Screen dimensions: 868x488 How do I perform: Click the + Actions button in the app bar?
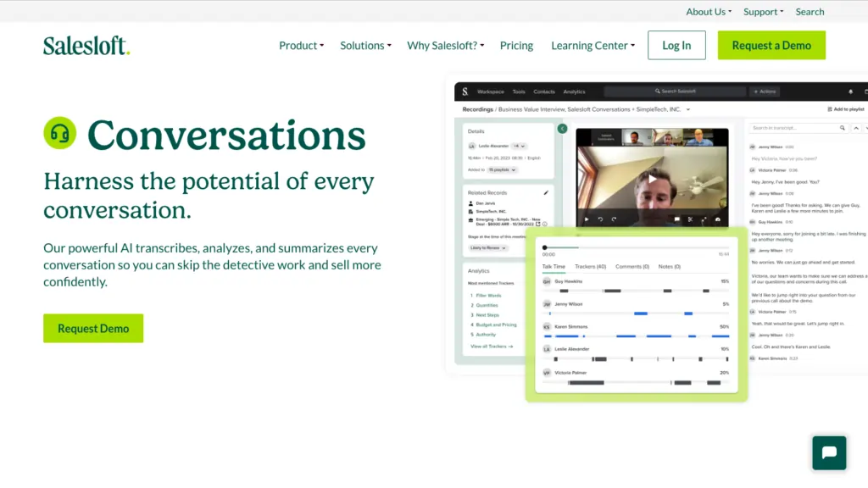(765, 91)
